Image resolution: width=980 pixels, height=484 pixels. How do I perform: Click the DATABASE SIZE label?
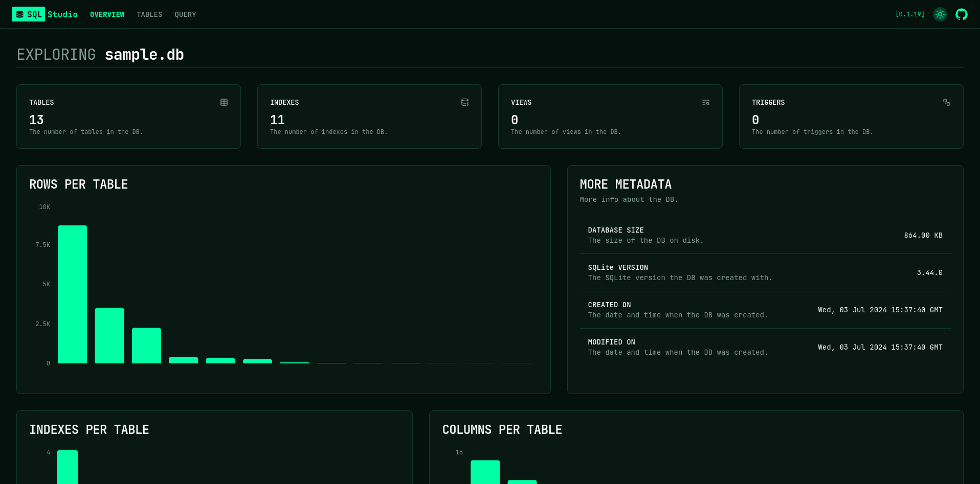coord(616,230)
